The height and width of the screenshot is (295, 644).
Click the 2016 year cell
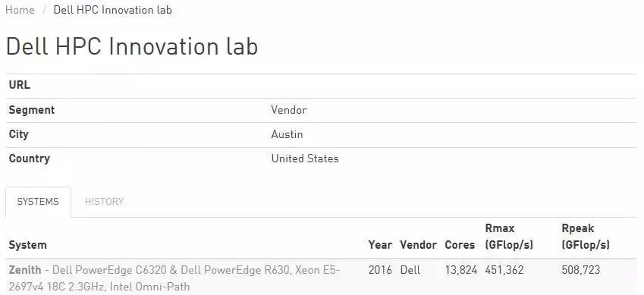[380, 270]
